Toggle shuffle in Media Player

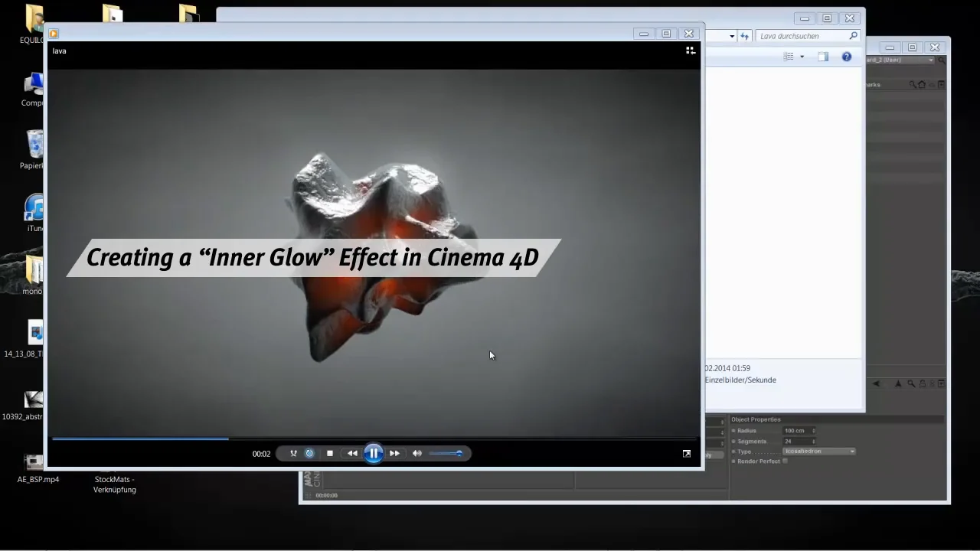tap(293, 453)
